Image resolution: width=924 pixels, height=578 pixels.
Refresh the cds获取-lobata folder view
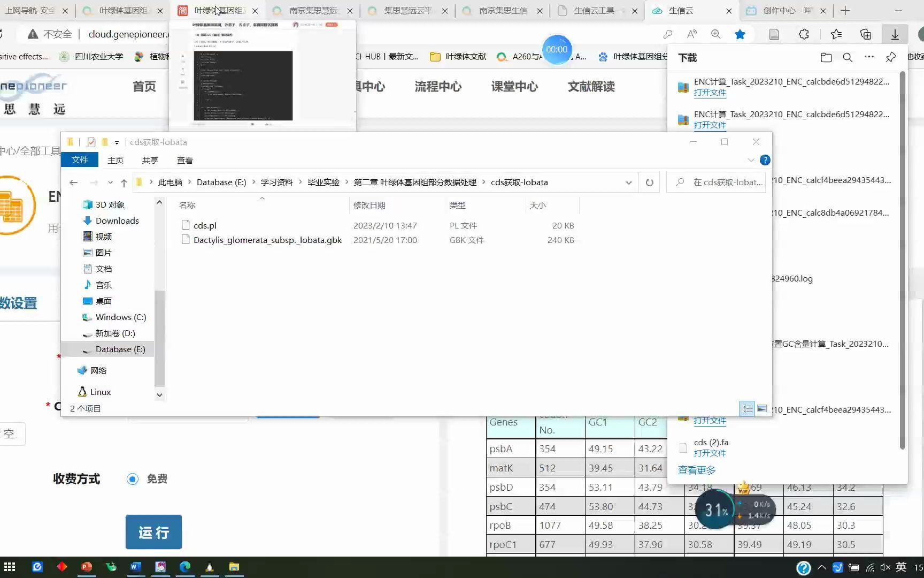(649, 182)
